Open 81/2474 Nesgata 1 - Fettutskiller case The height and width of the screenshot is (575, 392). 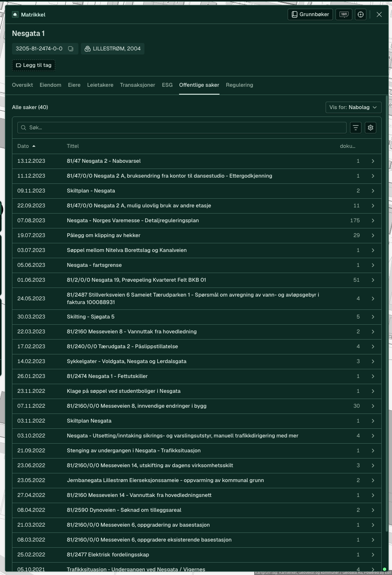click(x=107, y=376)
